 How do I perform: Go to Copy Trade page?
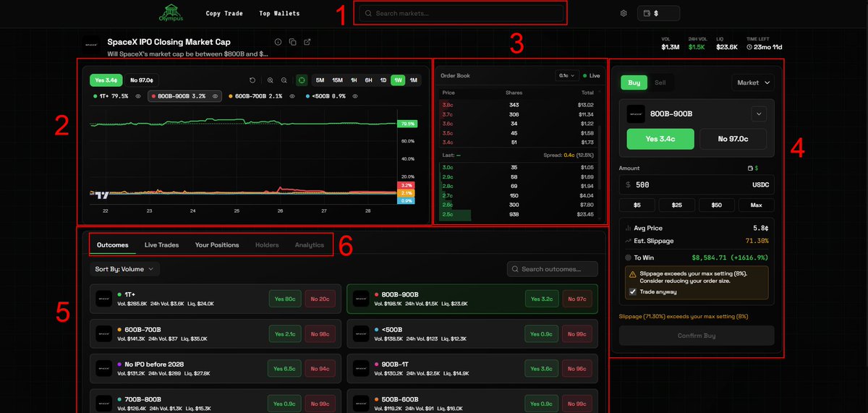coord(224,13)
